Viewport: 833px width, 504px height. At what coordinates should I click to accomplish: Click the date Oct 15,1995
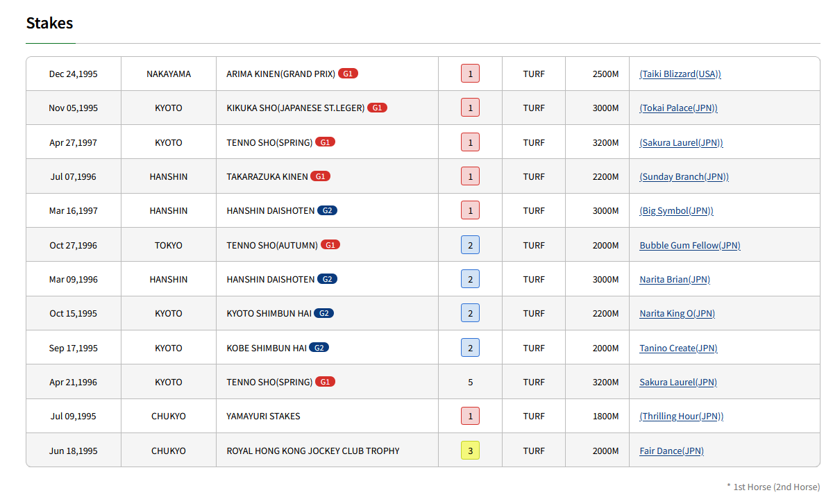tap(74, 313)
